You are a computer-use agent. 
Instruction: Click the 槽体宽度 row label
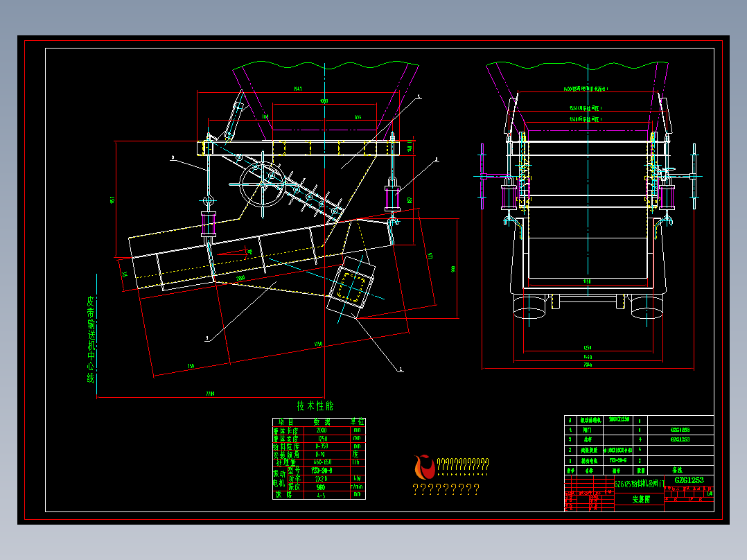tap(285, 439)
